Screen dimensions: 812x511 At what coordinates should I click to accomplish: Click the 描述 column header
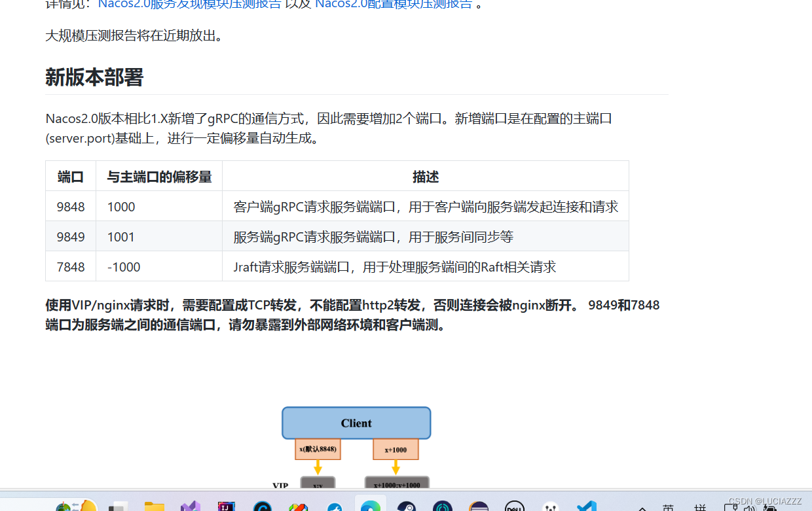[426, 176]
